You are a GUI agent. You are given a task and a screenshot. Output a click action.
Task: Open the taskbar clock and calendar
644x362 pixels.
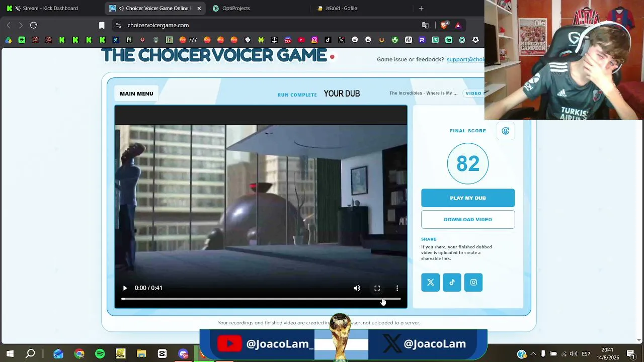coord(608,354)
